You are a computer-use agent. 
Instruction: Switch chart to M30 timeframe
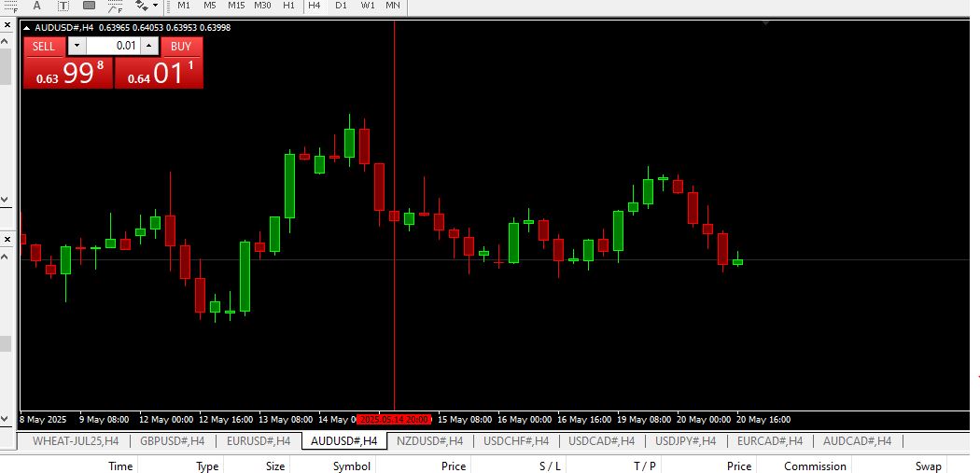pos(262,5)
